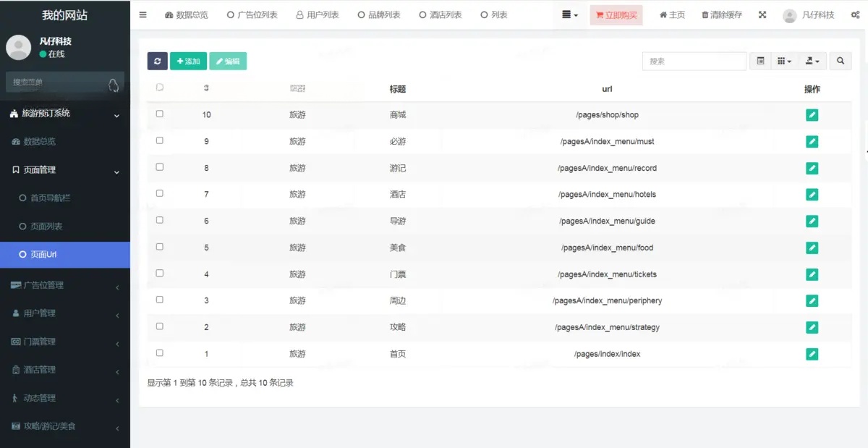The height and width of the screenshot is (448, 868).
Task: Click the 搜索 table search field
Action: (694, 62)
